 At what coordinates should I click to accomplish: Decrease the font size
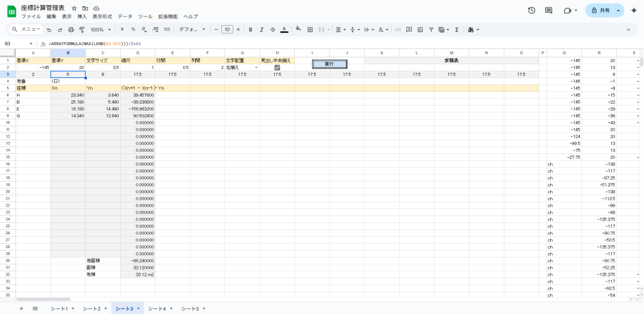[216, 30]
